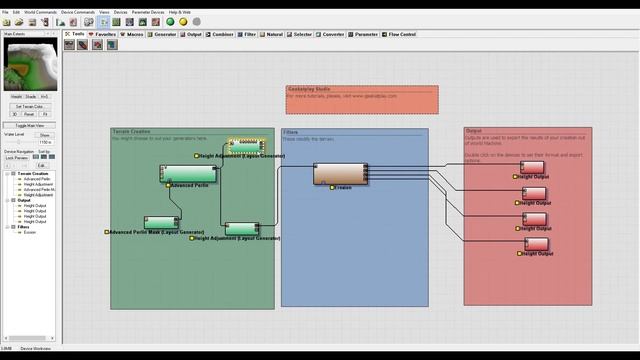The height and width of the screenshot is (360, 640).
Task: Click the blue-gray view icon after Layout view
Action: pos(129,22)
